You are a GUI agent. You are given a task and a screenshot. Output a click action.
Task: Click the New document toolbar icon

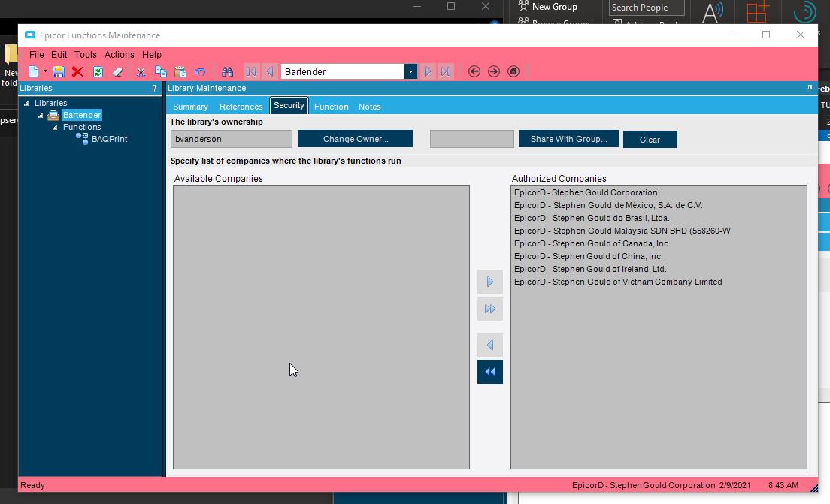click(33, 71)
